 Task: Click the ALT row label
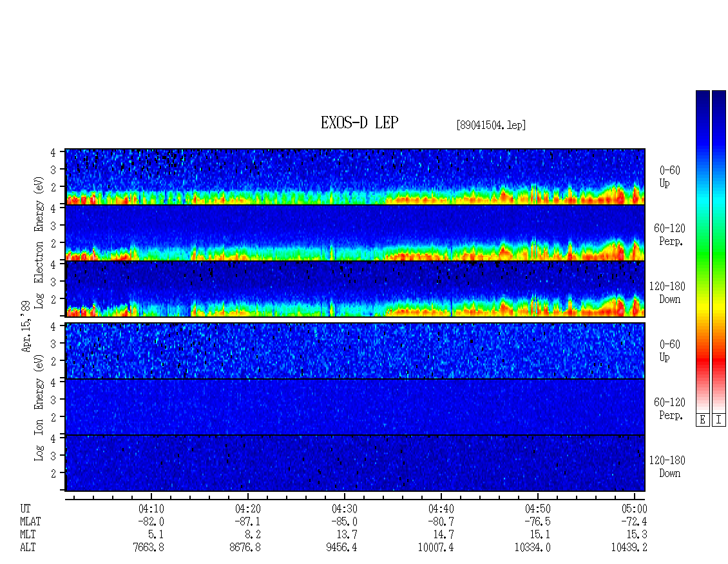pyautogui.click(x=28, y=548)
